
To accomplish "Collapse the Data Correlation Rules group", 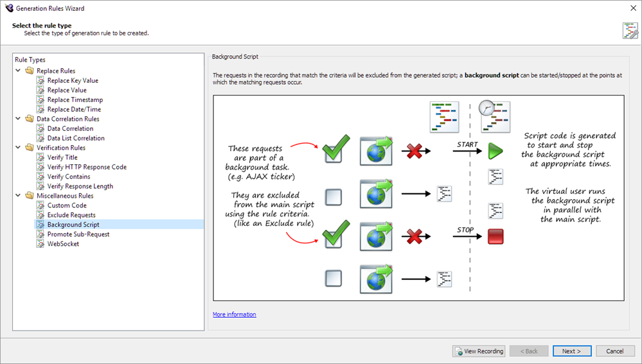I will (x=18, y=119).
